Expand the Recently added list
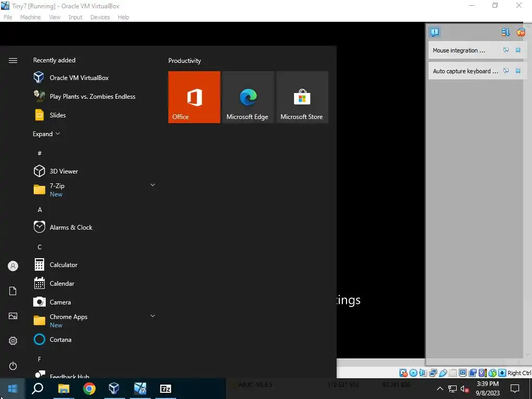This screenshot has height=399, width=532. (46, 134)
